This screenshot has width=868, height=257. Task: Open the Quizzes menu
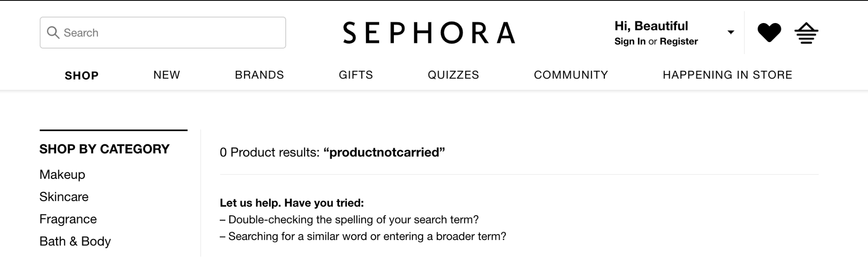click(x=453, y=75)
